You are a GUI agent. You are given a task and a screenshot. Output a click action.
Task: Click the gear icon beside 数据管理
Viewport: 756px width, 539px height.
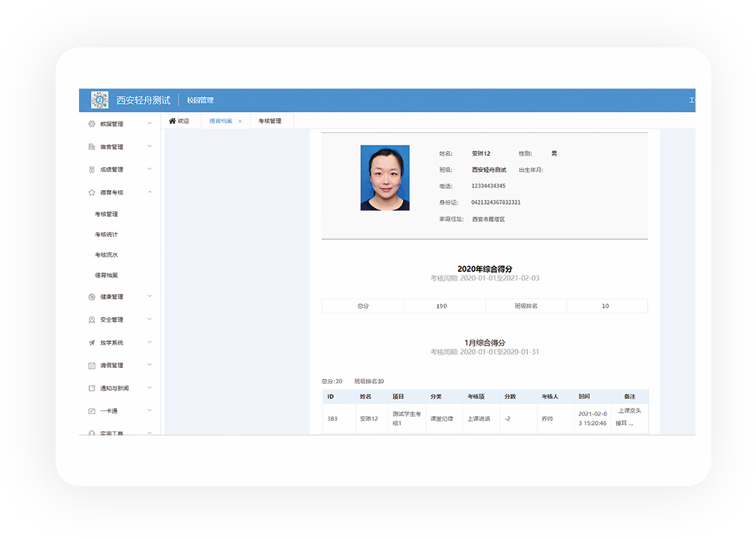tap(91, 124)
